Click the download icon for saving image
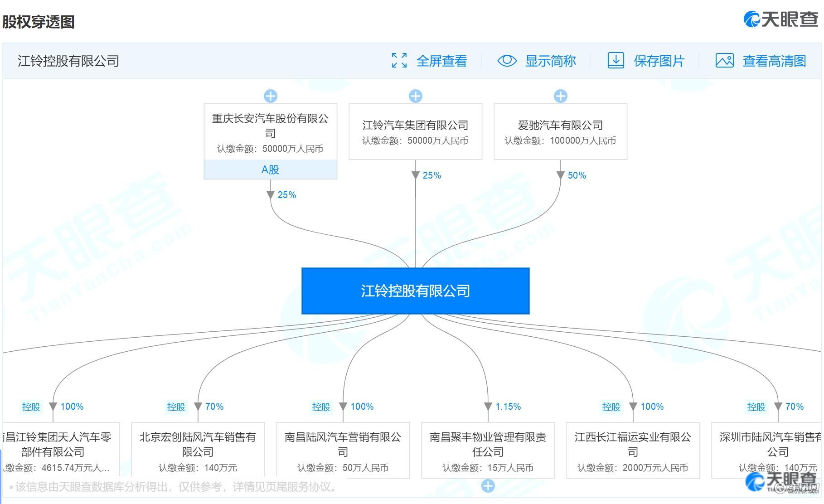Viewport: 824px width, 504px height. point(616,60)
